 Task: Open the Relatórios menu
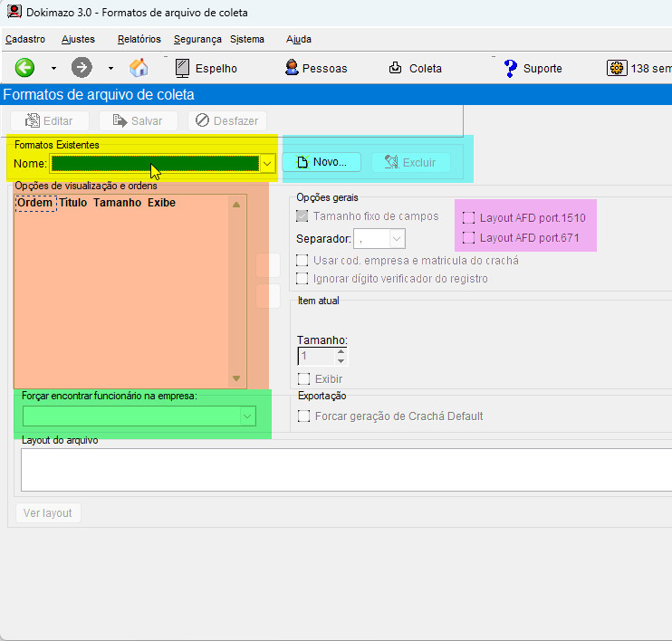(x=139, y=39)
